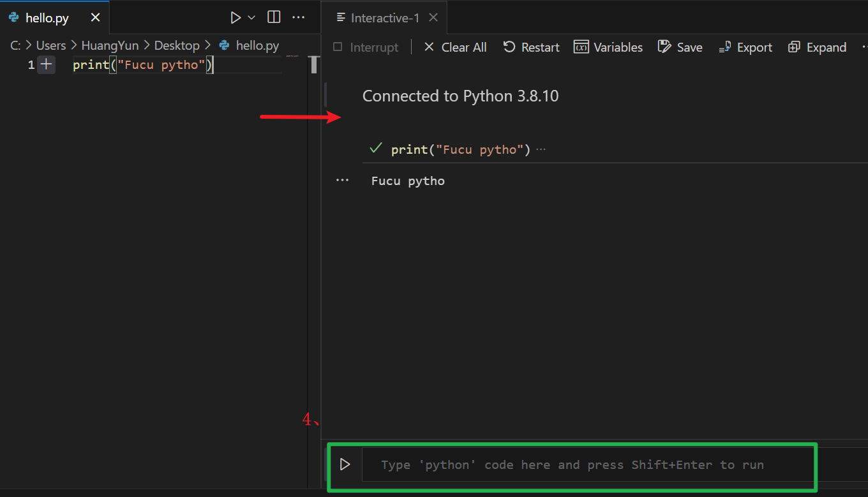Click the Interrupt kernel button
The width and height of the screenshot is (868, 497).
pyautogui.click(x=366, y=47)
